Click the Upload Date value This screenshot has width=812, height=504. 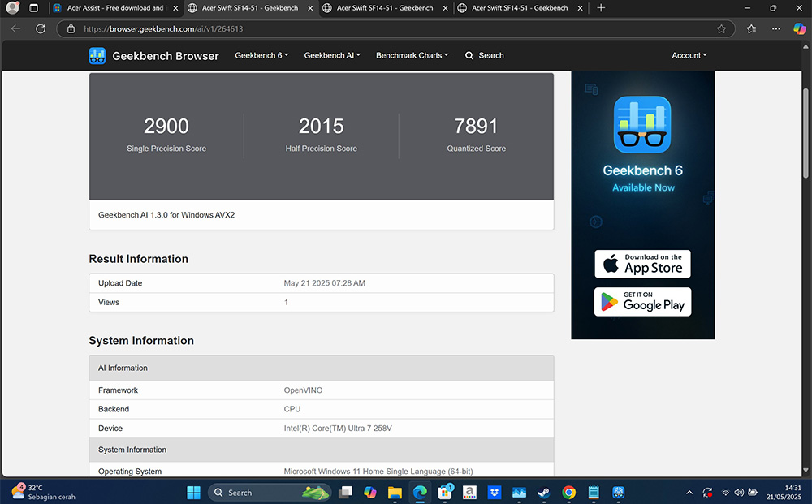pyautogui.click(x=324, y=283)
